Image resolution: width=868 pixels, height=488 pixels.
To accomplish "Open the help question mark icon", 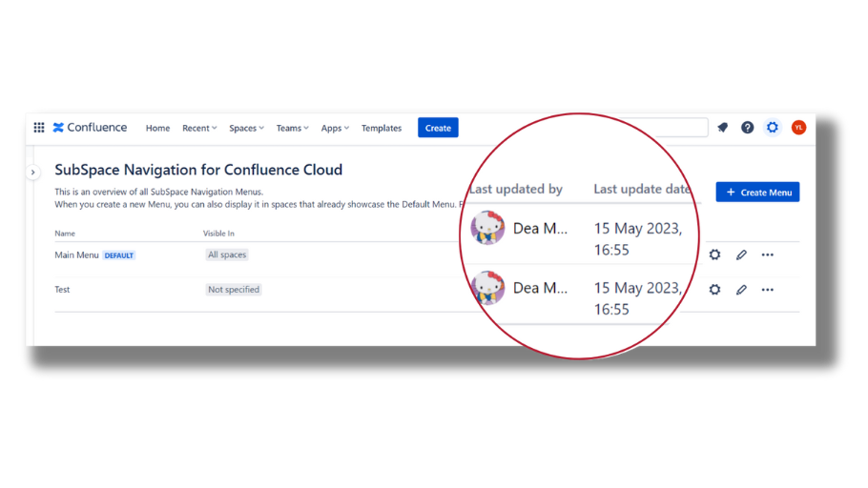I will click(x=748, y=128).
